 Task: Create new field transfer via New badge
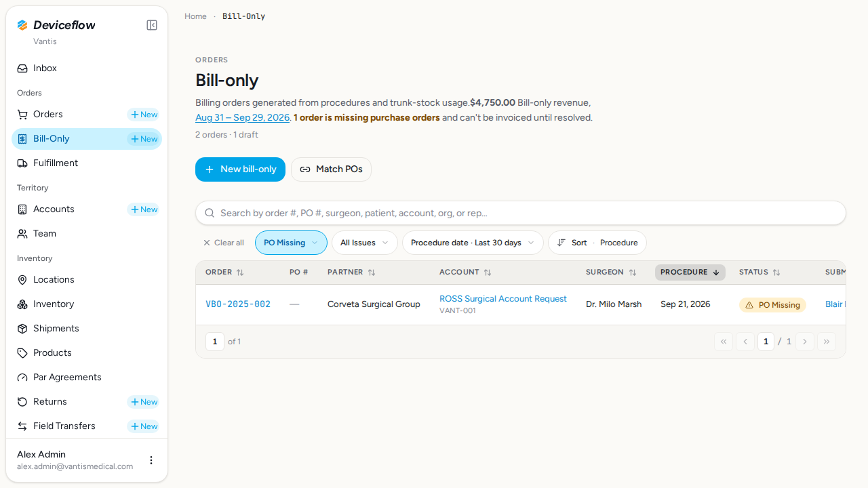(144, 426)
